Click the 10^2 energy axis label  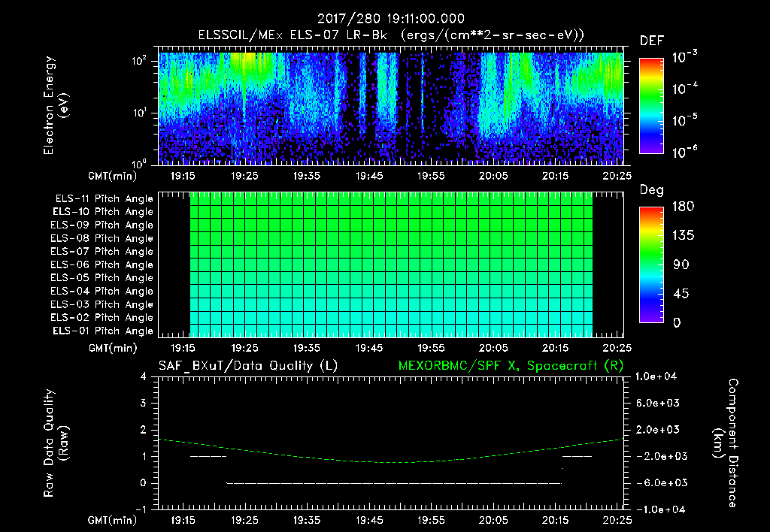[140, 61]
